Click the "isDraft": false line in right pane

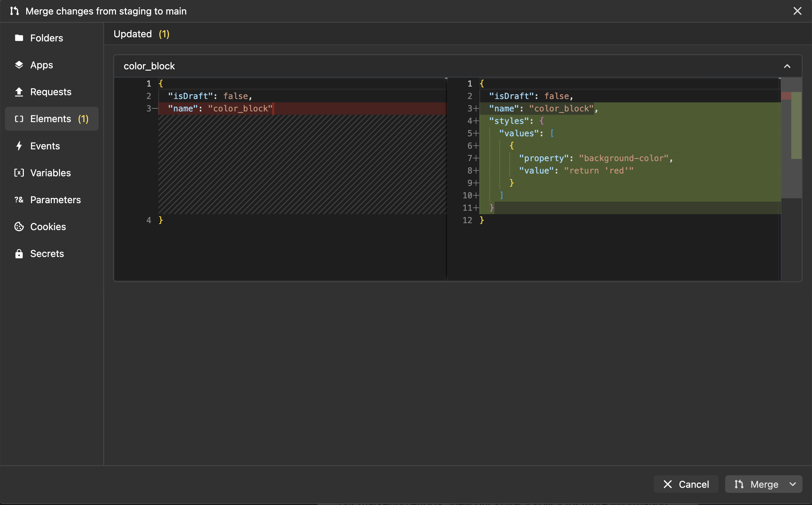click(x=531, y=96)
